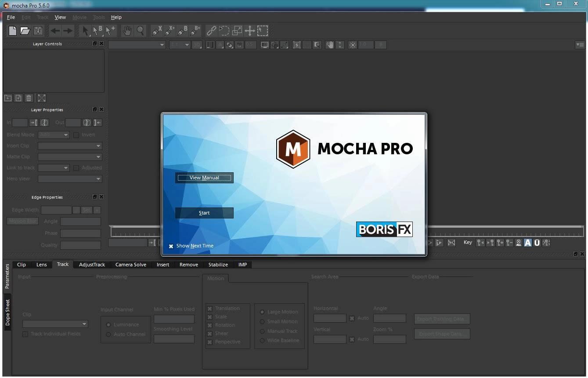
Task: Click the sun-shaped Brightness icon in viewer toolbar
Action: click(x=352, y=45)
